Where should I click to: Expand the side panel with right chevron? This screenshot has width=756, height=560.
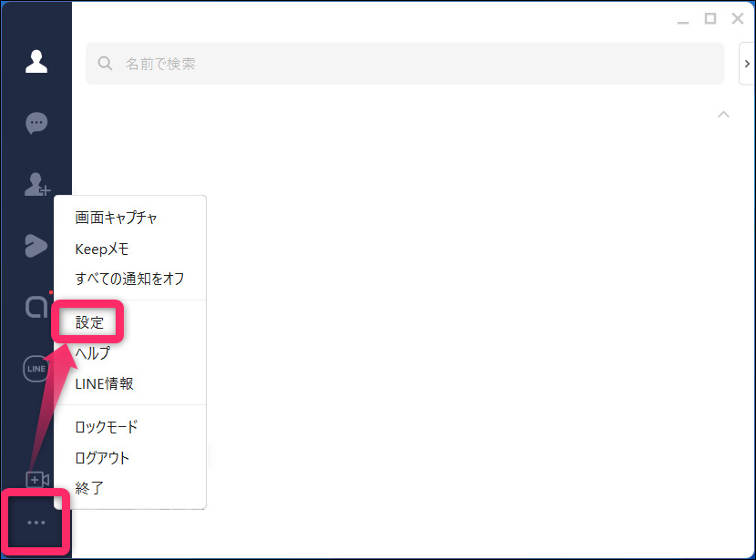coord(747,64)
